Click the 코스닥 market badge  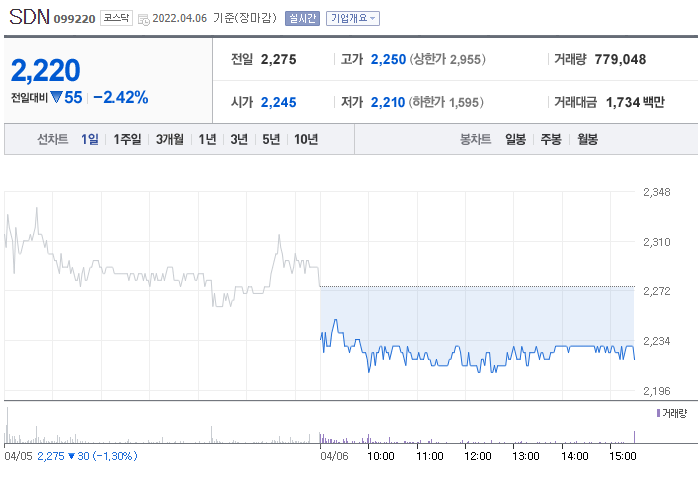(116, 18)
